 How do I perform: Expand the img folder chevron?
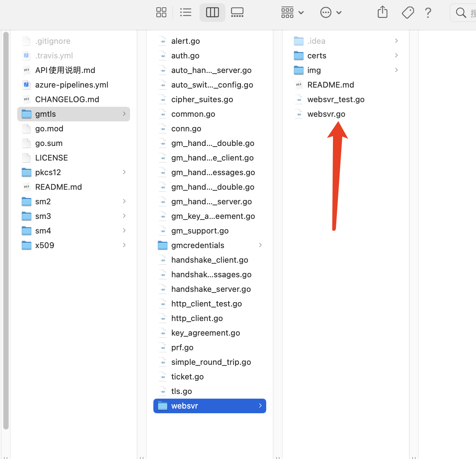pyautogui.click(x=396, y=70)
